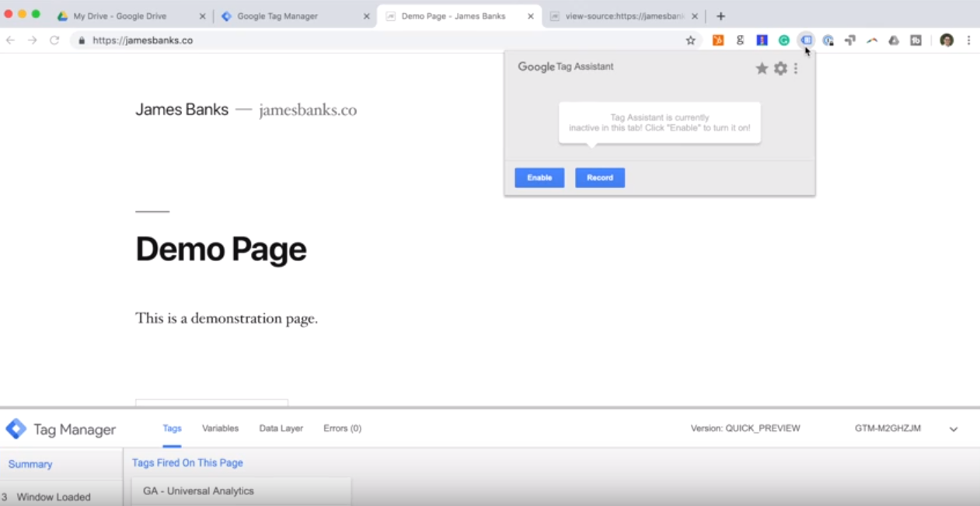Enable Tag Assistant for this tab

click(539, 177)
